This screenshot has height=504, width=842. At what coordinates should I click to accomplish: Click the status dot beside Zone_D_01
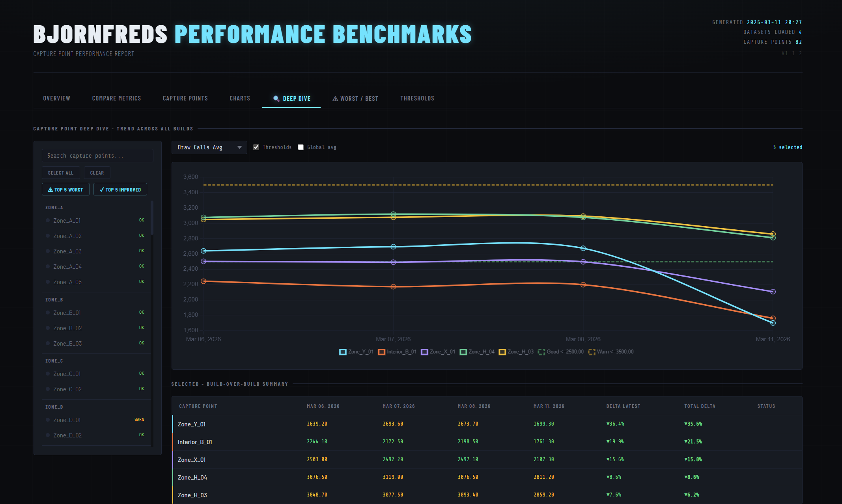point(48,420)
